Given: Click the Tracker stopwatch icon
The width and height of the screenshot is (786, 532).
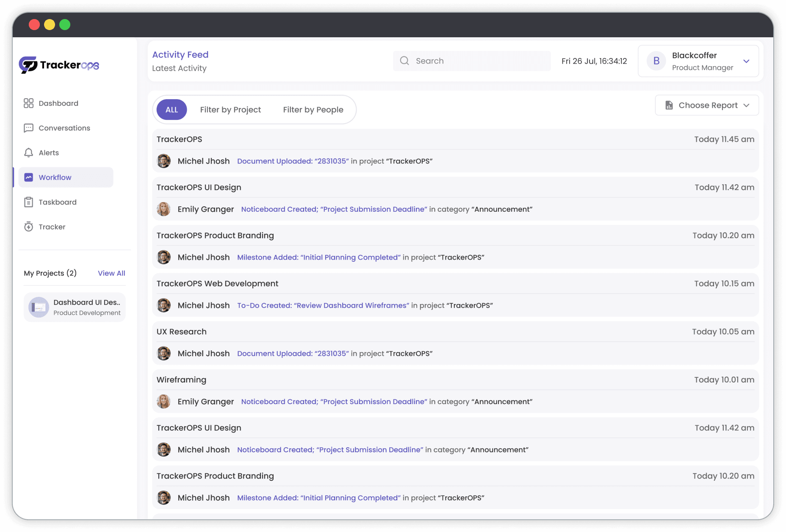Looking at the screenshot, I should point(28,227).
